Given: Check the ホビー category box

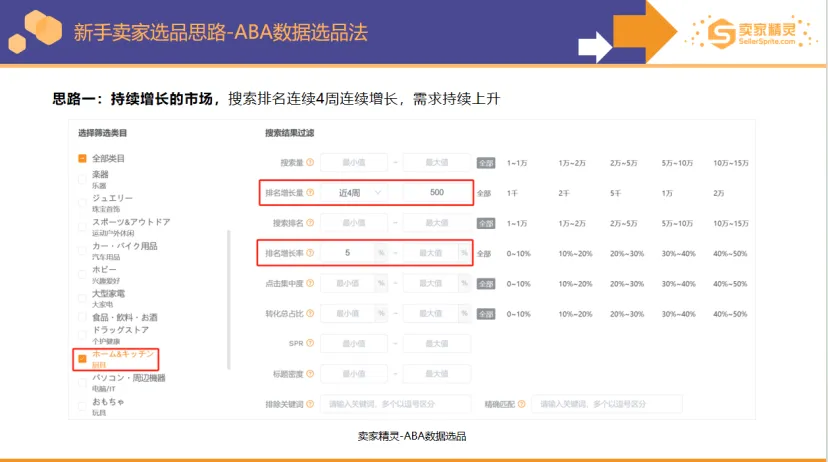Looking at the screenshot, I should (x=82, y=274).
